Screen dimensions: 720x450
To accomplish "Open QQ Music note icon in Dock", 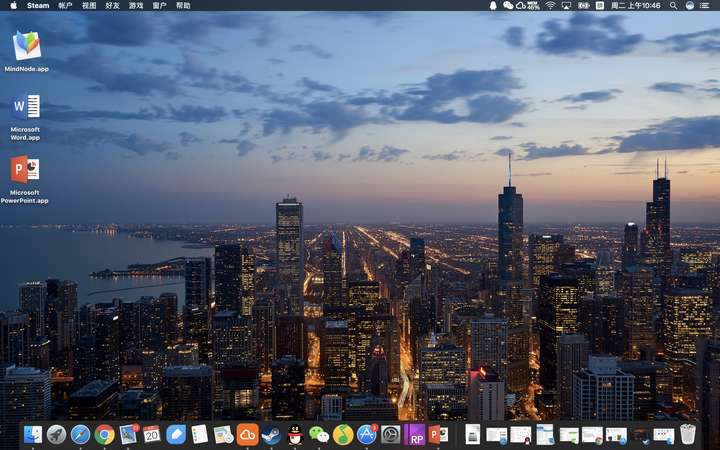I will pos(343,434).
